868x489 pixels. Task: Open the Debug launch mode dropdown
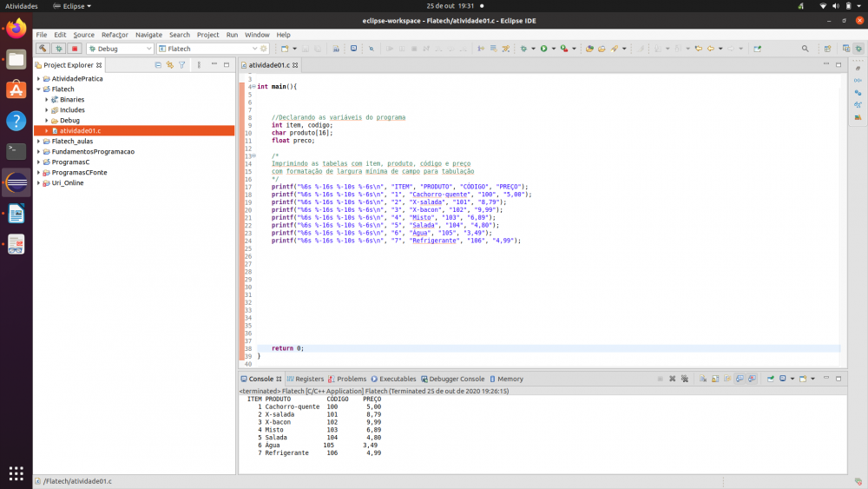tap(147, 49)
